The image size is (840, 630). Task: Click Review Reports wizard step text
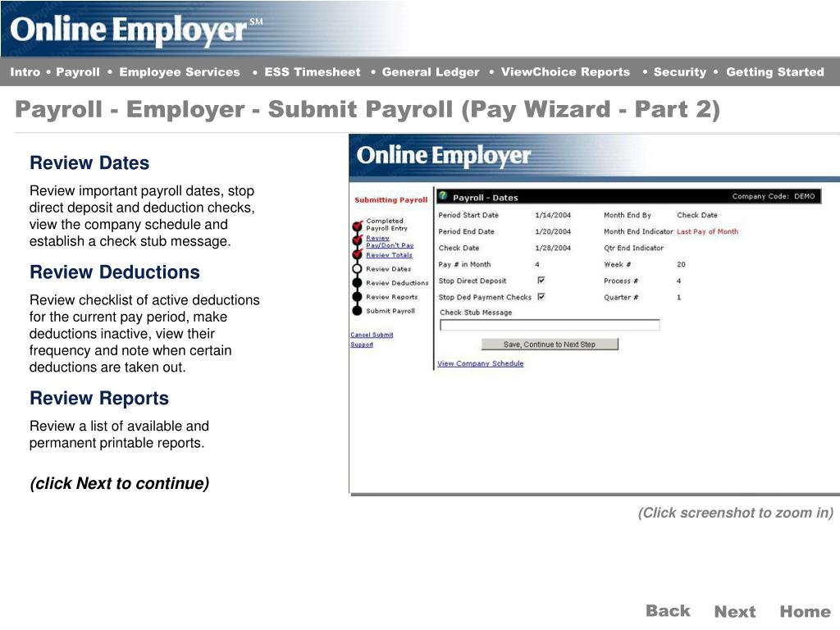point(391,297)
